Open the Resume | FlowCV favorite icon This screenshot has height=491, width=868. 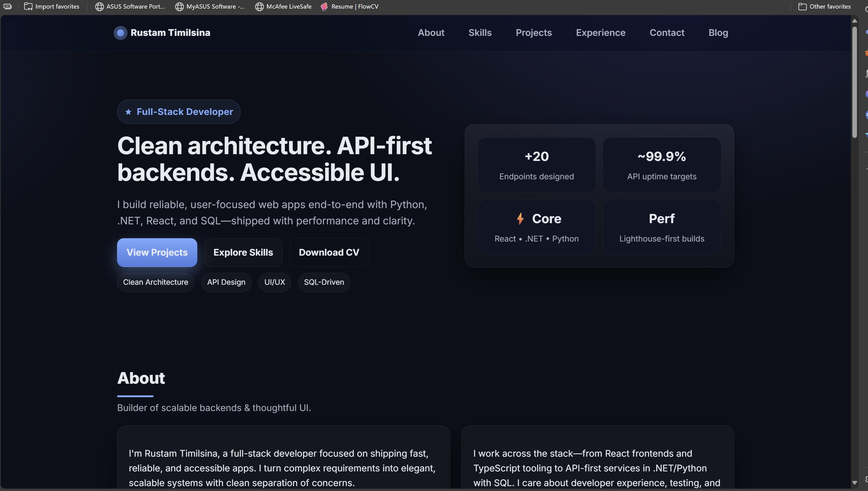click(x=324, y=6)
